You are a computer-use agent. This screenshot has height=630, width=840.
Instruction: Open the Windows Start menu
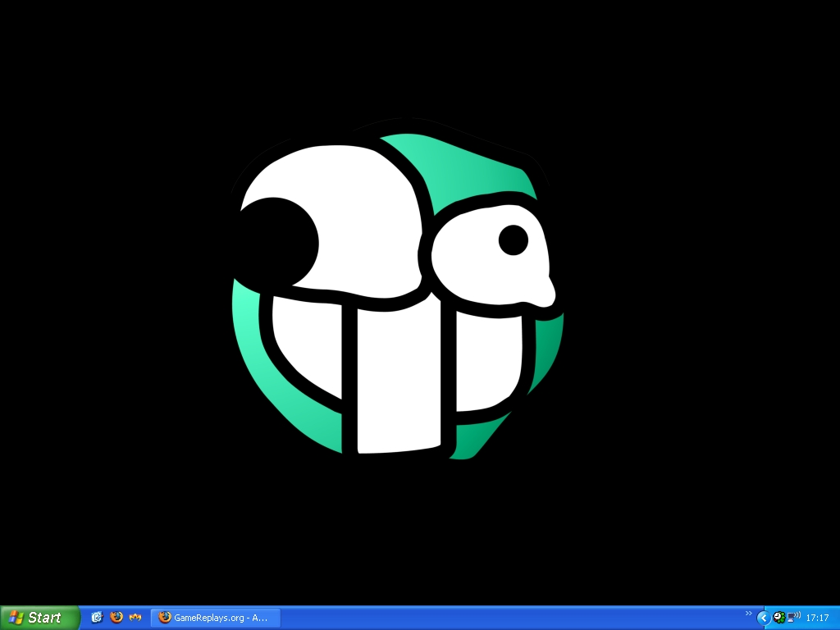(x=39, y=618)
